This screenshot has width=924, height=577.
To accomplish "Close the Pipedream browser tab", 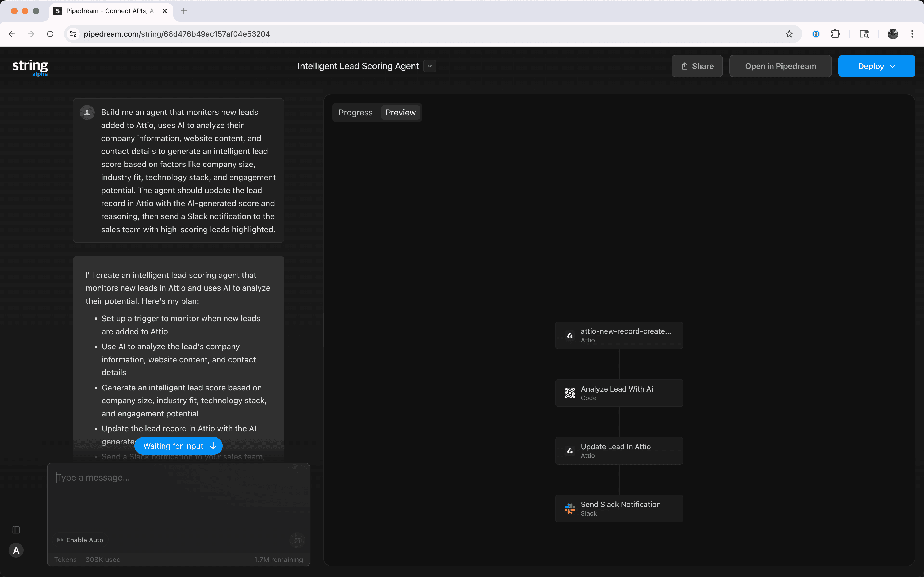I will (x=164, y=11).
